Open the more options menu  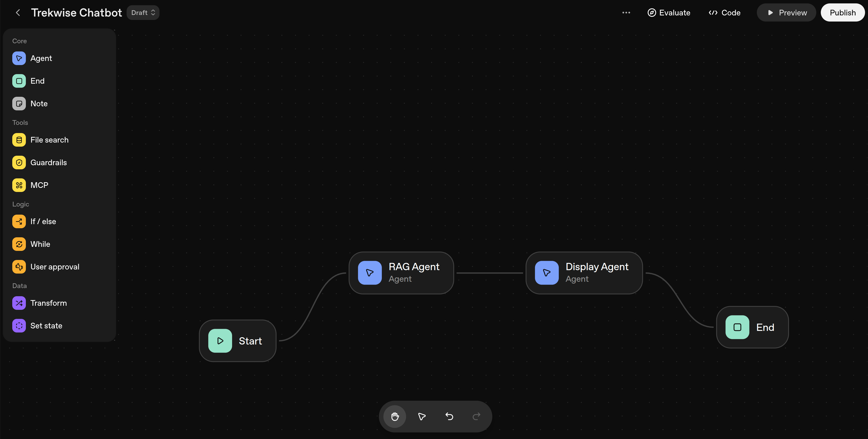coord(626,12)
